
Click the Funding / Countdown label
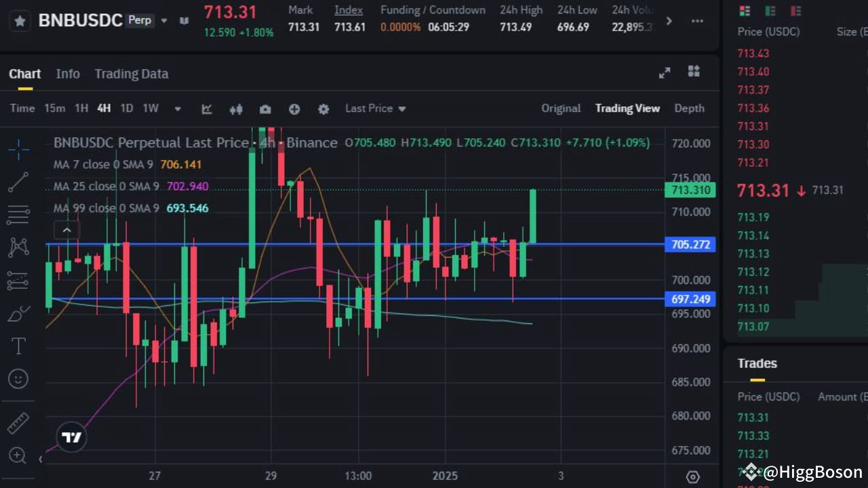(x=433, y=10)
